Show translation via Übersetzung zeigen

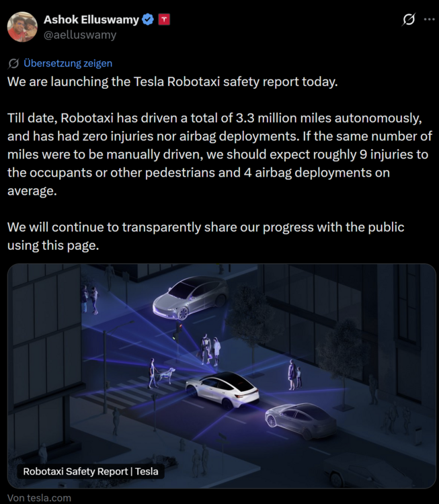(68, 63)
